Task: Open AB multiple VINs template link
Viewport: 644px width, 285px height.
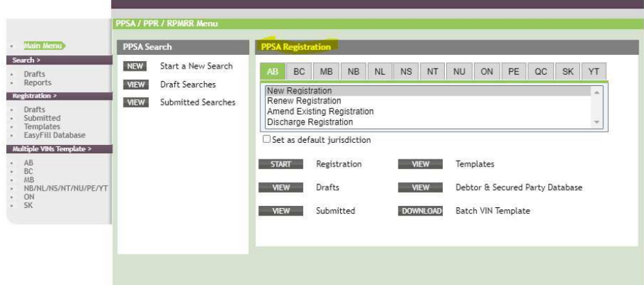Action: click(x=28, y=163)
